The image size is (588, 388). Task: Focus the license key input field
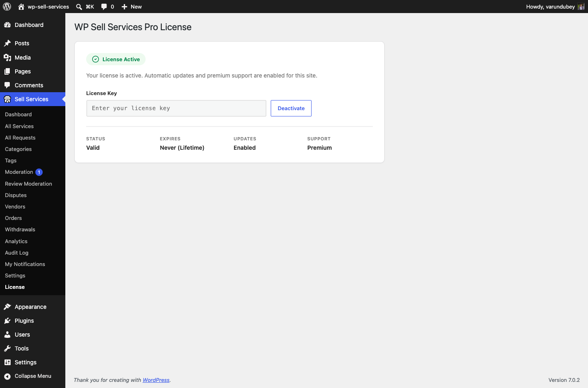(176, 109)
